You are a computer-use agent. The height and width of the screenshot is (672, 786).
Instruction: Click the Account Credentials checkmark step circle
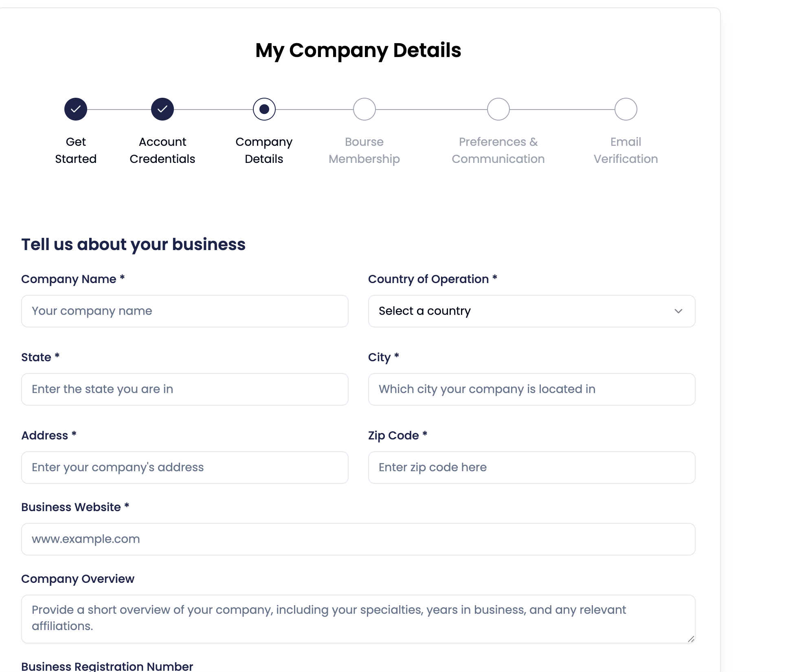click(x=162, y=109)
